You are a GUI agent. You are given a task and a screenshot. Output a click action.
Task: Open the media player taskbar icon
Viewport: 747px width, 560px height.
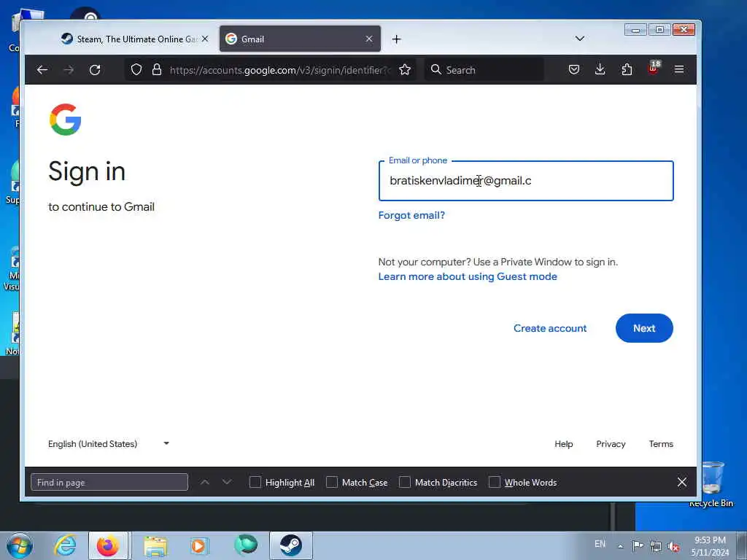(x=199, y=545)
